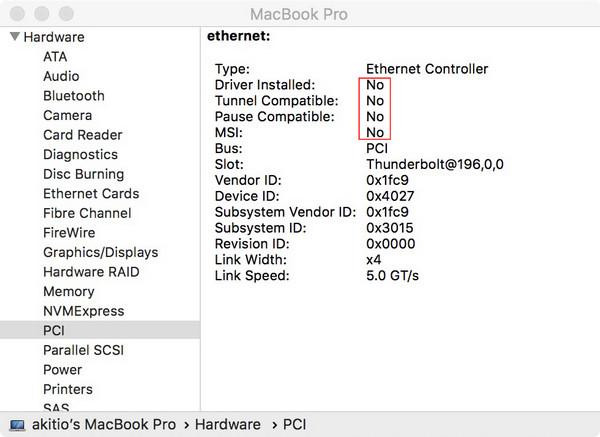The image size is (600, 437).
Task: Show Fibre Channel details
Action: click(87, 213)
